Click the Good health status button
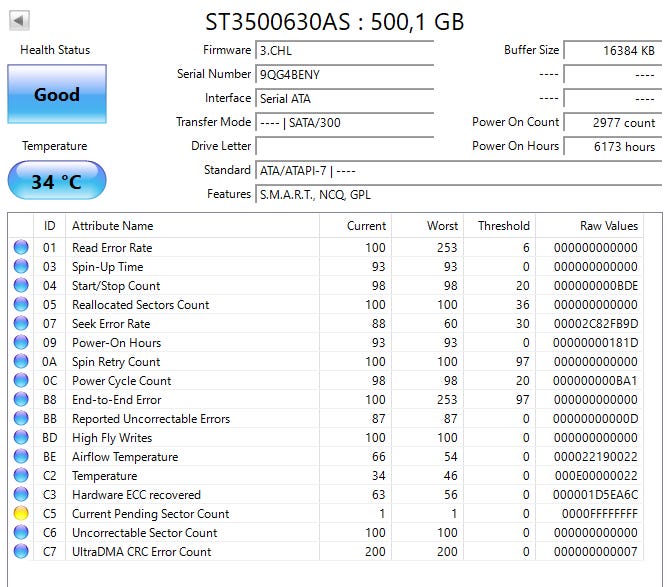 57,94
